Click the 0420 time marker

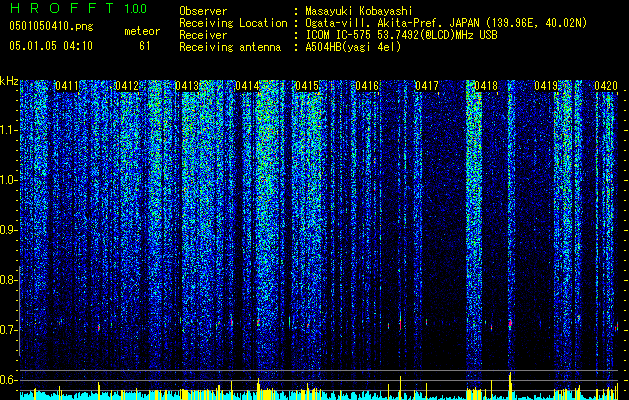(606, 86)
